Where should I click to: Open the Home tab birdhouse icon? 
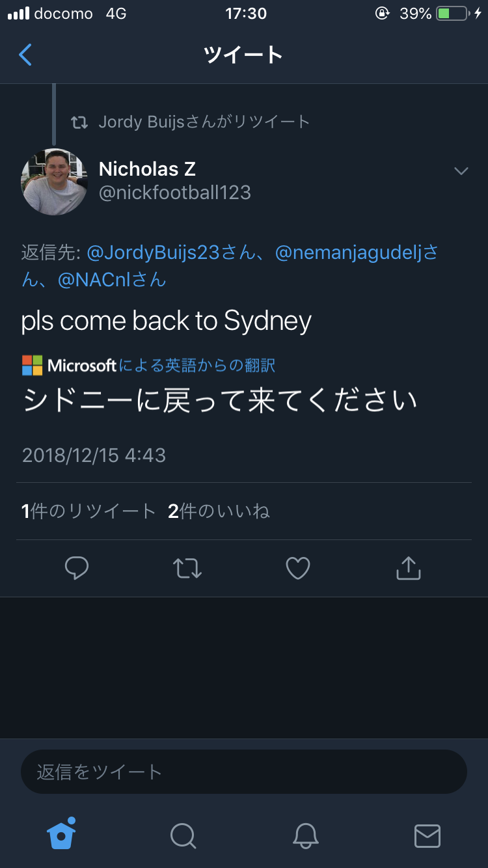(x=62, y=834)
